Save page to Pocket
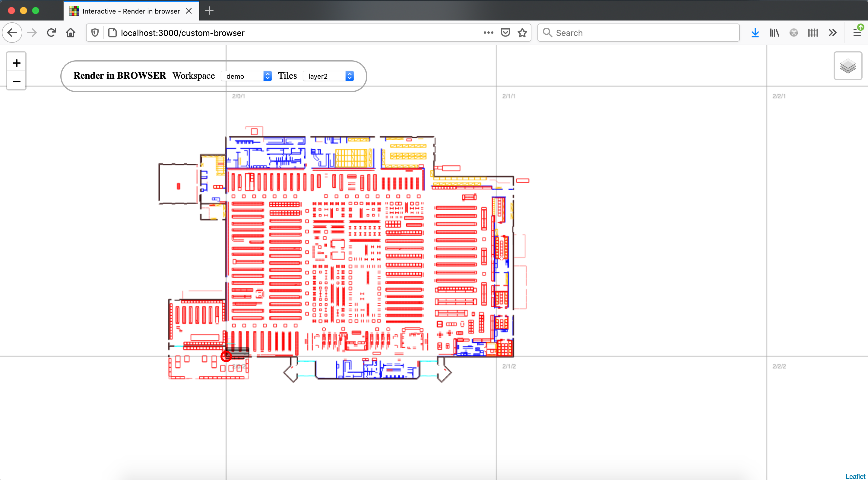This screenshot has width=868, height=480. (505, 33)
